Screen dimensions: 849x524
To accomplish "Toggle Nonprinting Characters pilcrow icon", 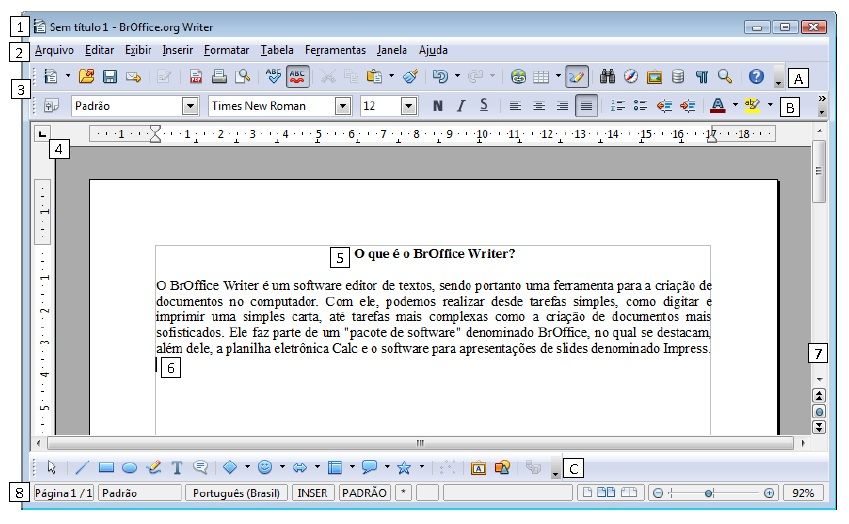I will coord(702,77).
